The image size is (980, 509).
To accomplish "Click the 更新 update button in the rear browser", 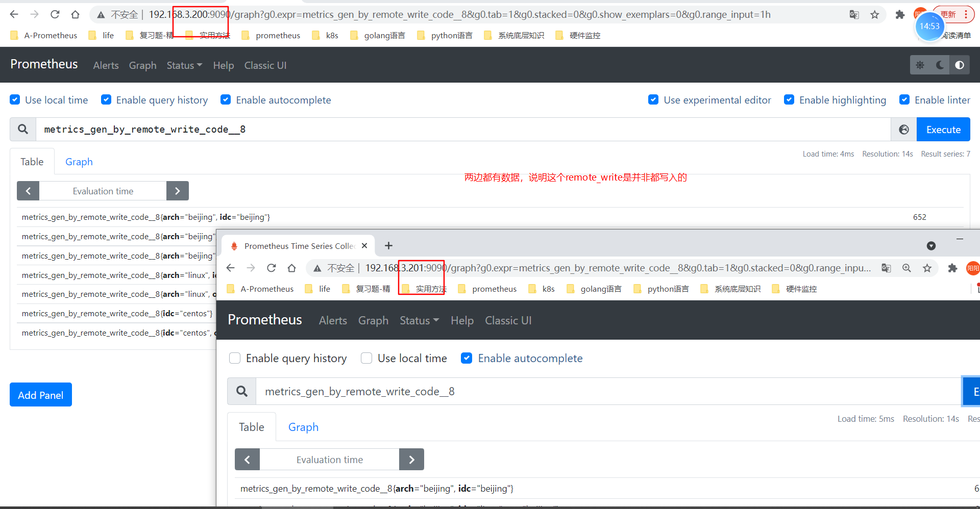I will [x=953, y=14].
